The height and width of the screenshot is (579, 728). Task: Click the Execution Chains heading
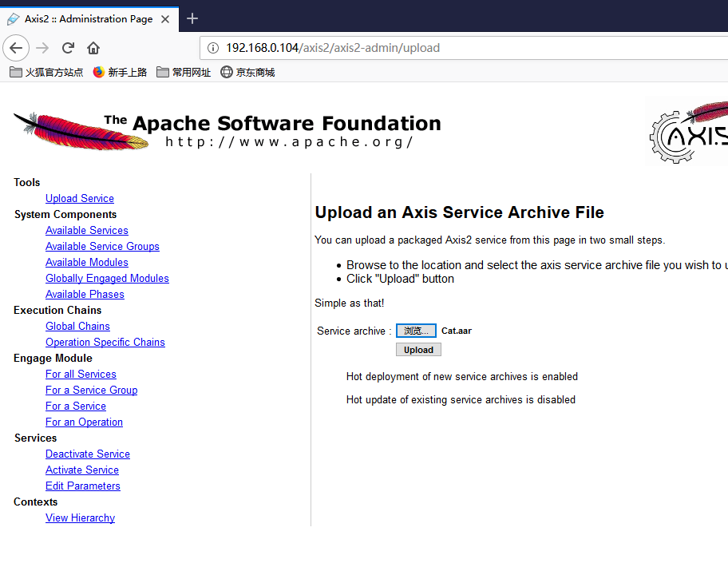(x=57, y=310)
